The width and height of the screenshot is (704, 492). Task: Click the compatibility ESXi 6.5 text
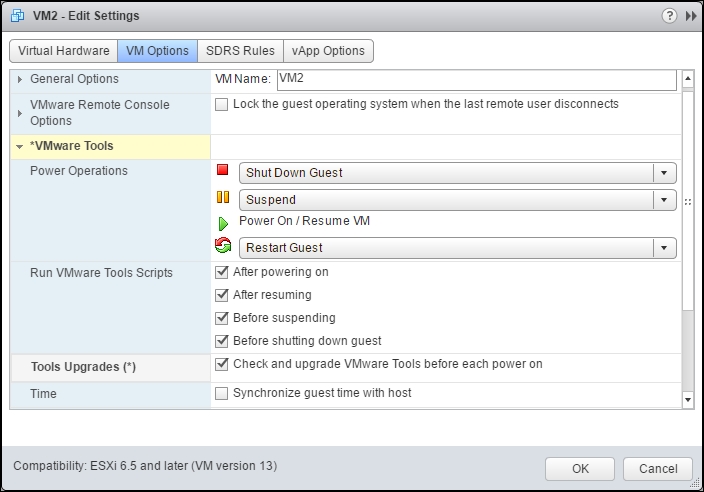tap(145, 466)
